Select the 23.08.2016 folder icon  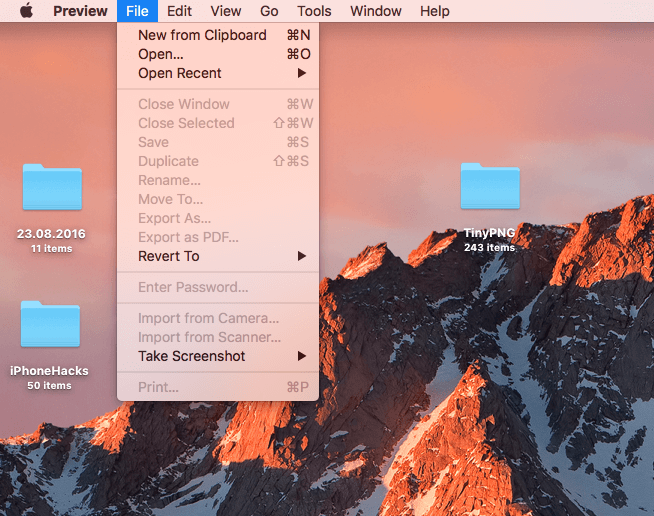(x=51, y=188)
